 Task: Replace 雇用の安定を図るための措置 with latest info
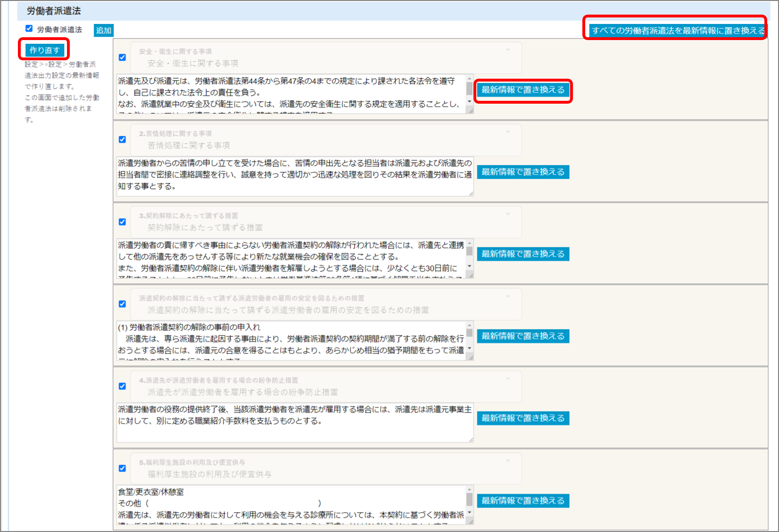pos(523,336)
